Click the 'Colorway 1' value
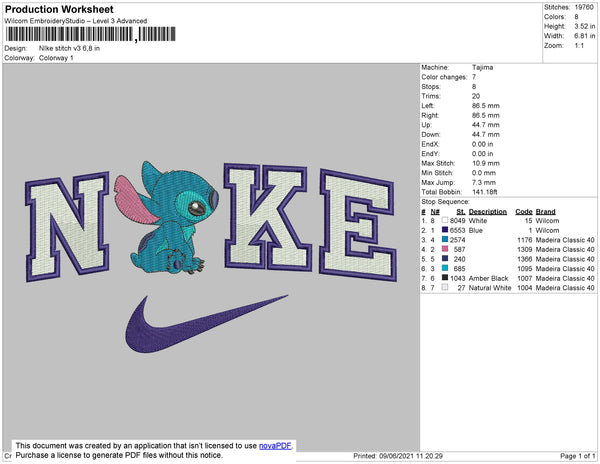 click(56, 58)
